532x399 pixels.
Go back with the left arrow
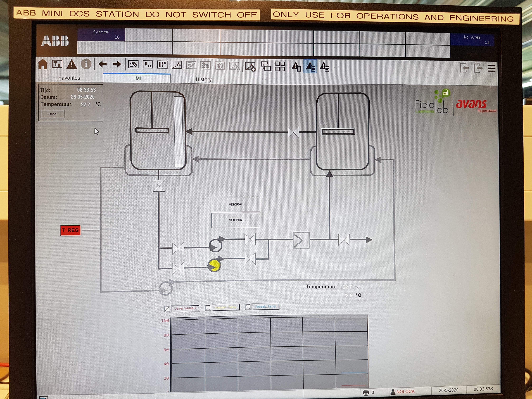[103, 64]
